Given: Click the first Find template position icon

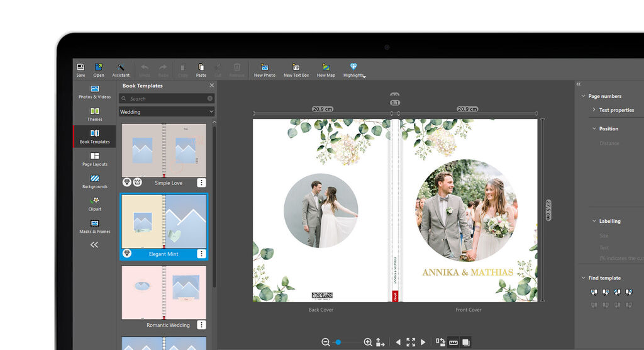Looking at the screenshot, I should (x=594, y=292).
